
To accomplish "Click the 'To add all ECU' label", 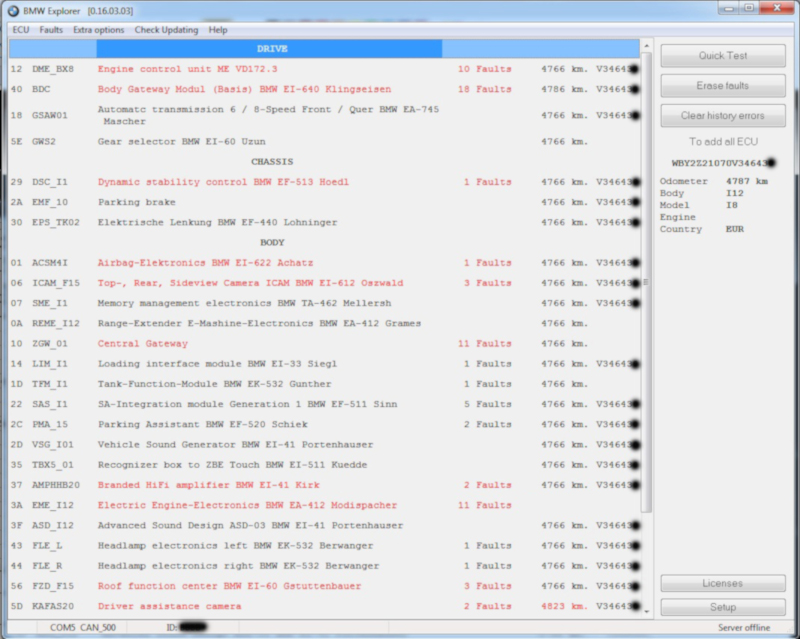I will [x=723, y=141].
